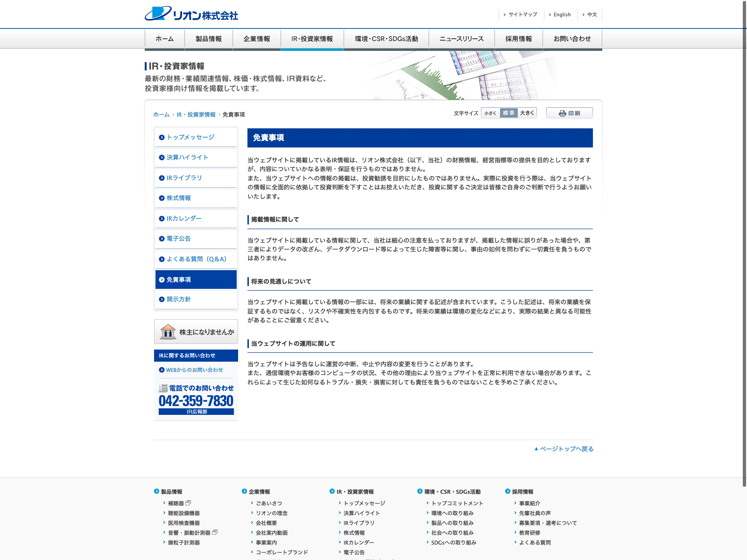Open the 製品情報 navigation menu
The height and width of the screenshot is (560, 747).
coord(209,39)
